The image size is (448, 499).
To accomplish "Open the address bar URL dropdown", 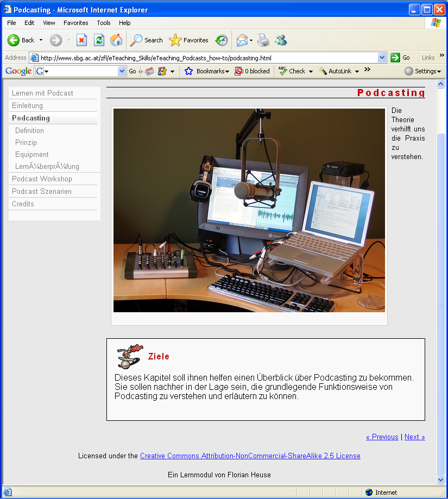I will tap(382, 58).
